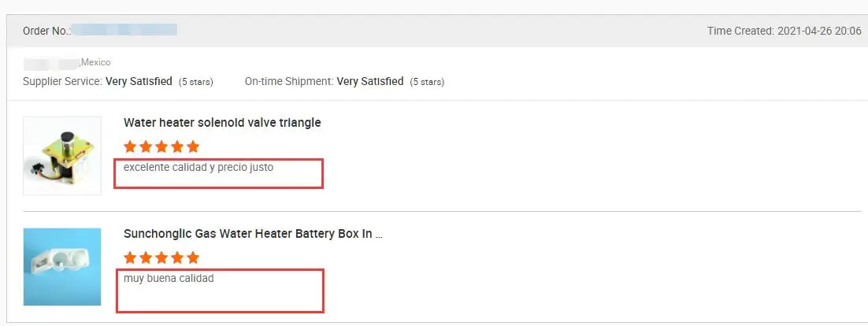Click third rating star under solenoid valve title

(161, 146)
